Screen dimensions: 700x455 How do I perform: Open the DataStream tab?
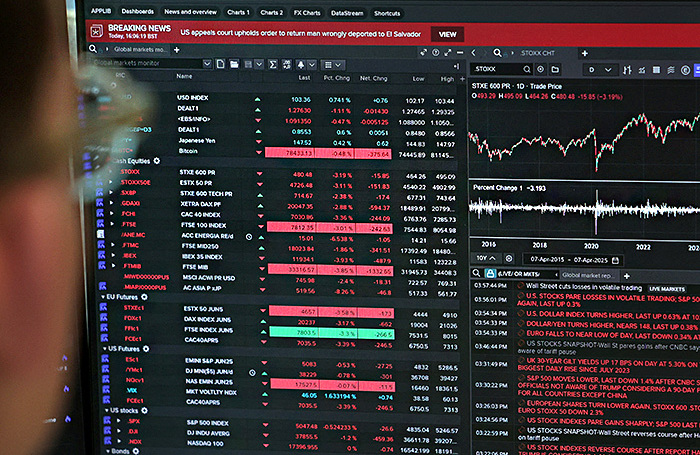pos(347,13)
